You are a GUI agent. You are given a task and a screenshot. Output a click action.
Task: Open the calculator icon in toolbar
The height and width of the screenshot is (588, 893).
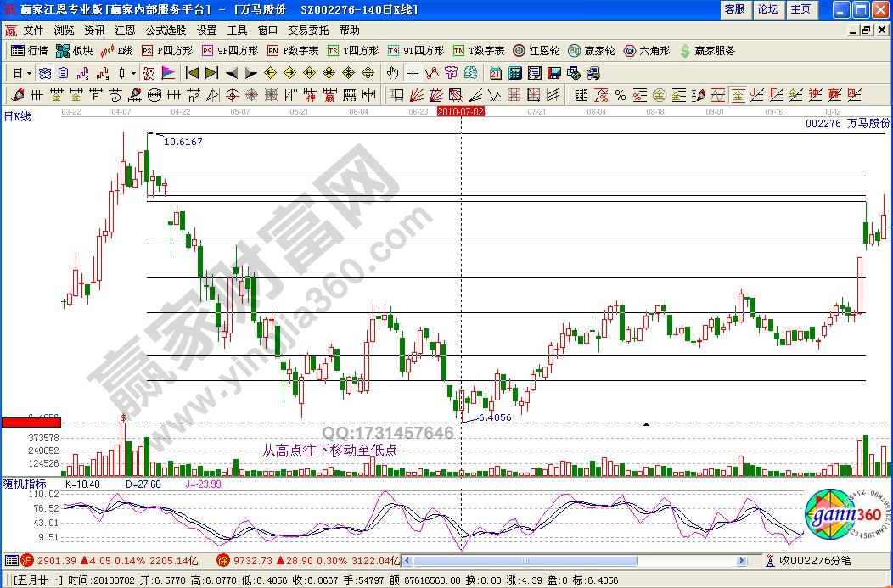click(515, 73)
